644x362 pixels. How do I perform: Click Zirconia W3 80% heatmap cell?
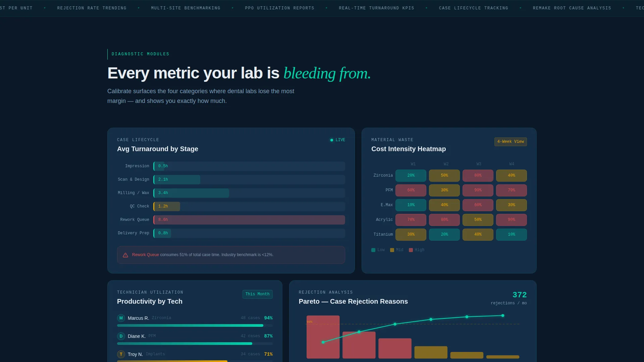tap(478, 176)
